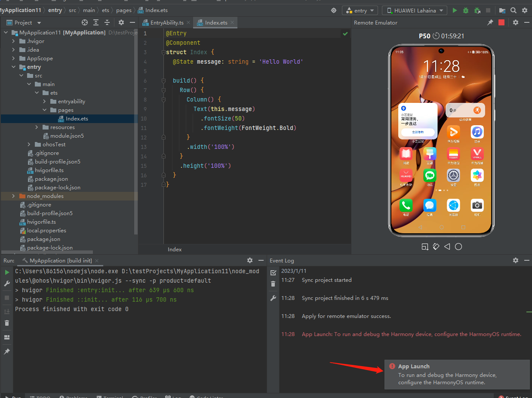Collapse the entry module folder
The image size is (532, 398).
(x=14, y=67)
